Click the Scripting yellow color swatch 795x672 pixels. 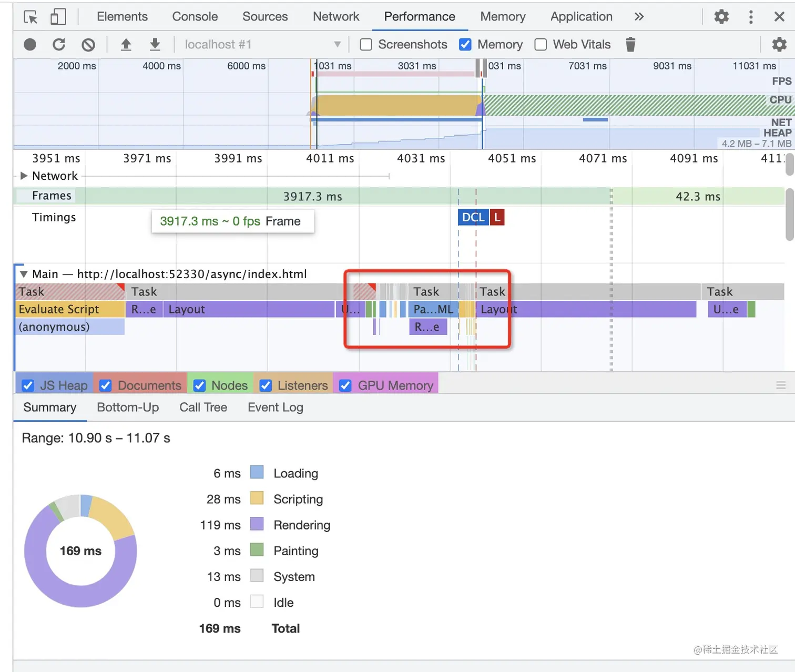257,498
